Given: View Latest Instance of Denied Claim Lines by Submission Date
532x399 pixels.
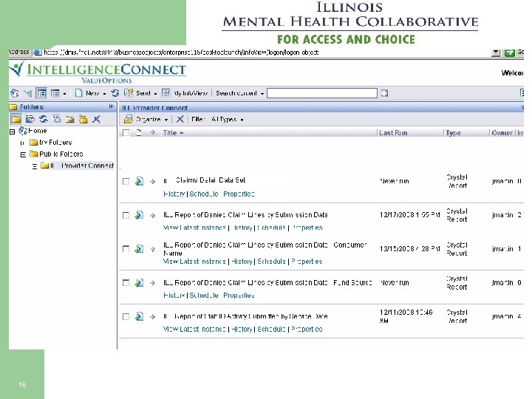Looking at the screenshot, I should pyautogui.click(x=194, y=228).
